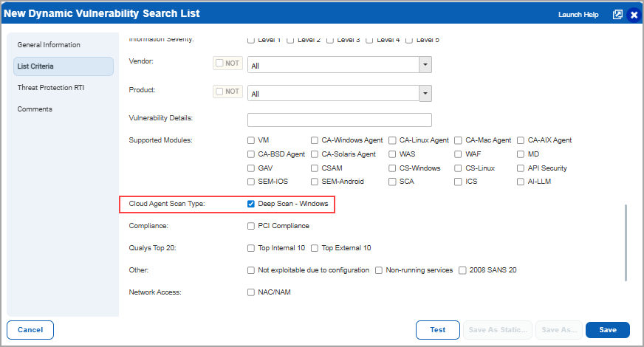The height and width of the screenshot is (347, 644).
Task: Select the ICS module checkbox
Action: pyautogui.click(x=458, y=182)
